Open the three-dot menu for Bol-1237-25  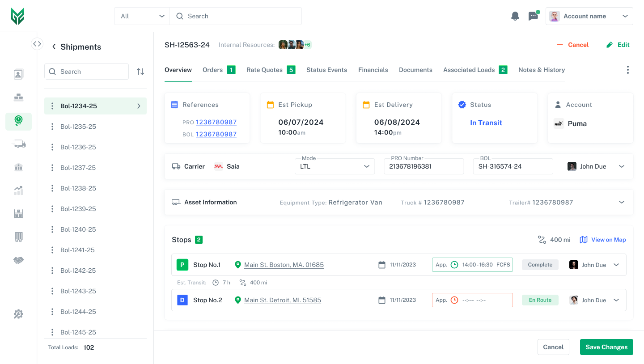[52, 168]
